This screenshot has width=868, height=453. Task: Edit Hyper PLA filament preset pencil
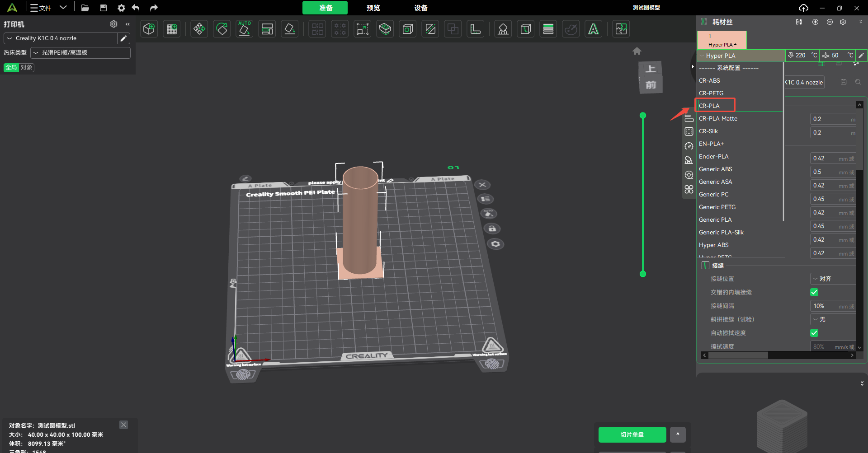861,56
